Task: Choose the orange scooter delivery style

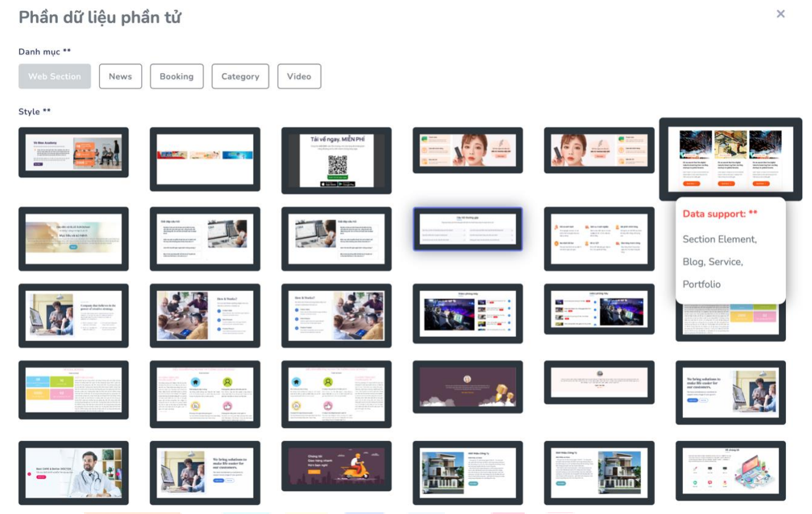Action: (336, 466)
